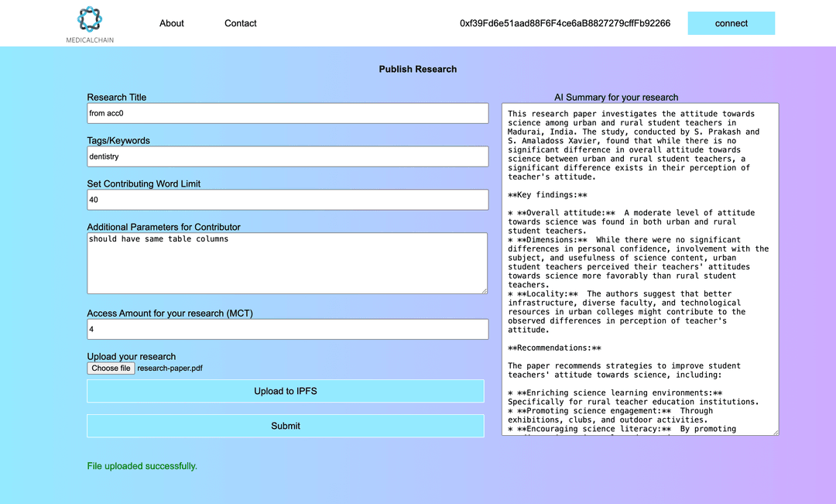Click the Additional Parameters textarea resize handle
The height and width of the screenshot is (504, 836).
(484, 290)
